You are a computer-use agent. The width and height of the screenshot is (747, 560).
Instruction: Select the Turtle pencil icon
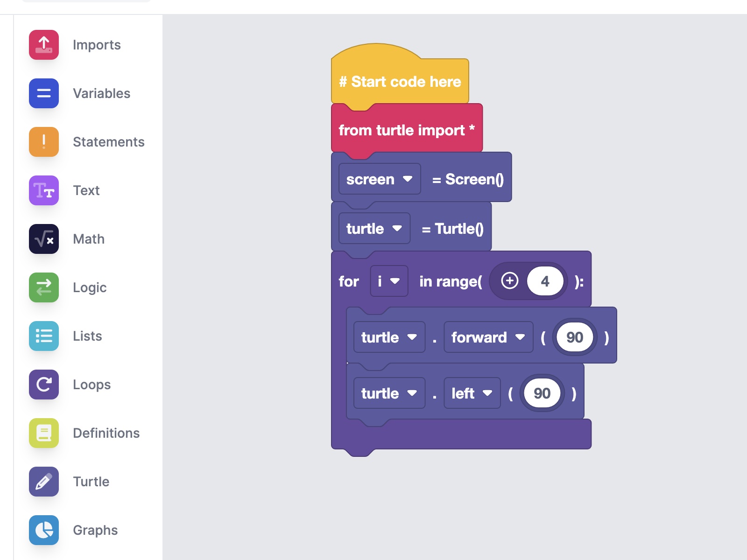tap(44, 482)
